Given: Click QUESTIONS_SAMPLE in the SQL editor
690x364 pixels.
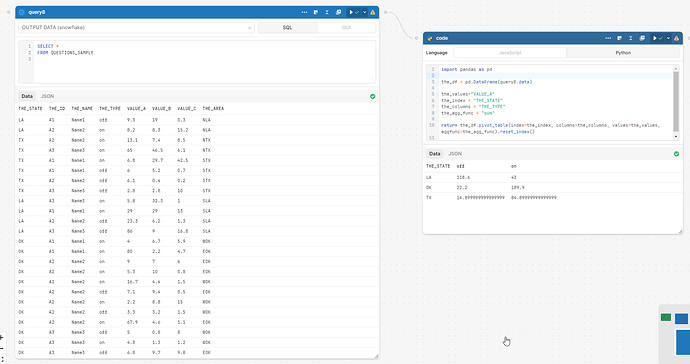Looking at the screenshot, I should pos(72,53).
